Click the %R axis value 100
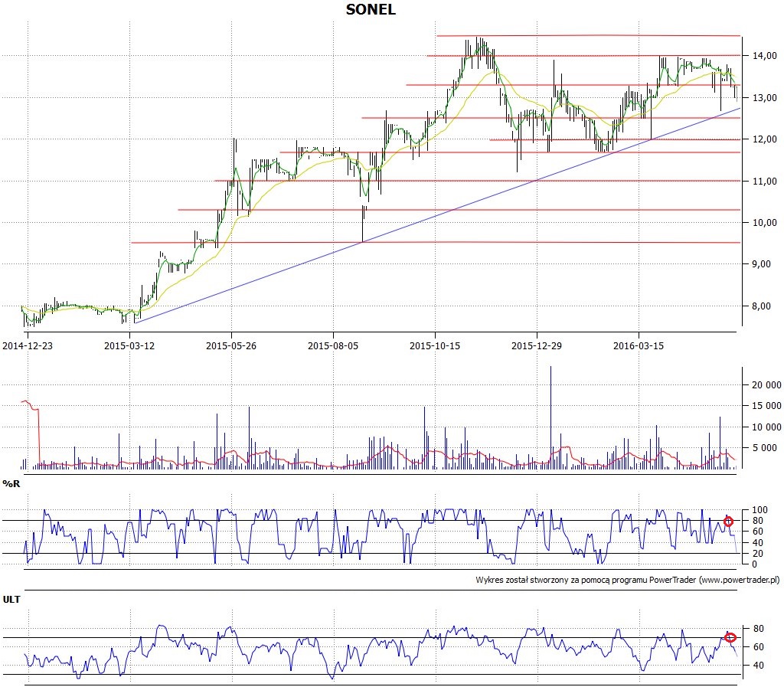The image size is (784, 687). (759, 511)
